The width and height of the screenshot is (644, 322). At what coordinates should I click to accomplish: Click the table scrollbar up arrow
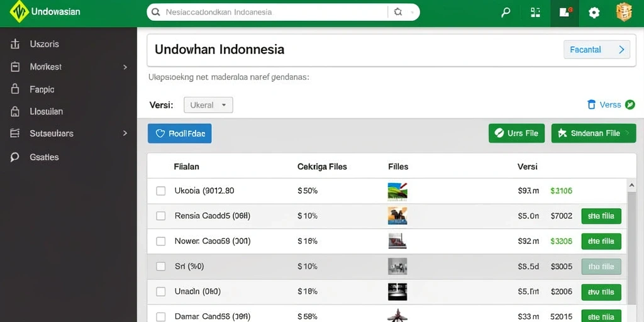pyautogui.click(x=631, y=186)
